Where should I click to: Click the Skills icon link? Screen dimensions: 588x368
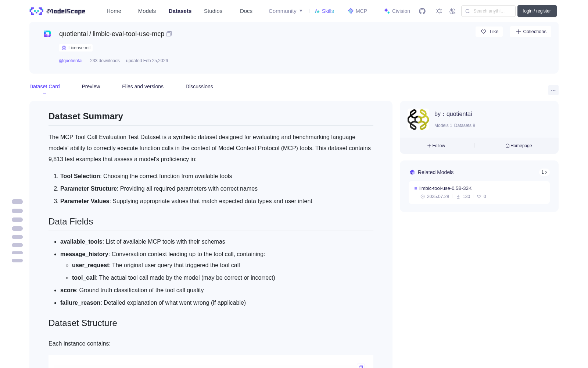324,11
